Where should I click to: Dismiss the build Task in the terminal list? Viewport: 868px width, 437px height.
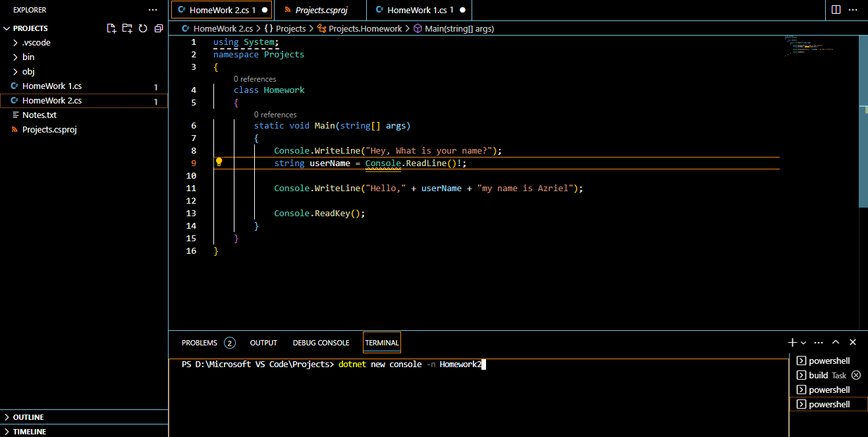tap(855, 375)
